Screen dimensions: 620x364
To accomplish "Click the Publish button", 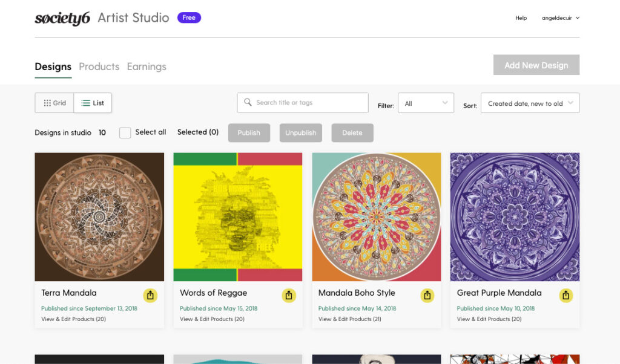I will pyautogui.click(x=249, y=133).
